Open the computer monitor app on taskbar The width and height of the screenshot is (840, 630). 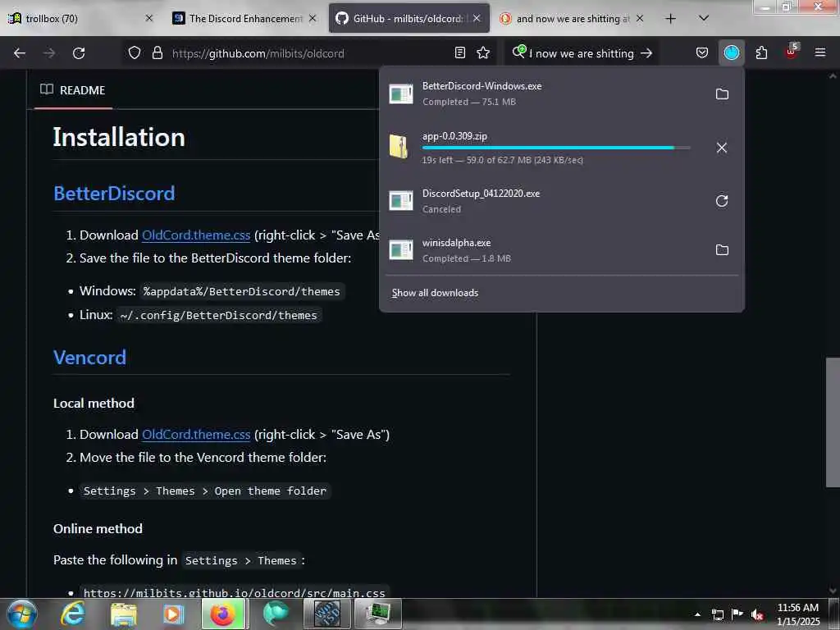pyautogui.click(x=378, y=614)
